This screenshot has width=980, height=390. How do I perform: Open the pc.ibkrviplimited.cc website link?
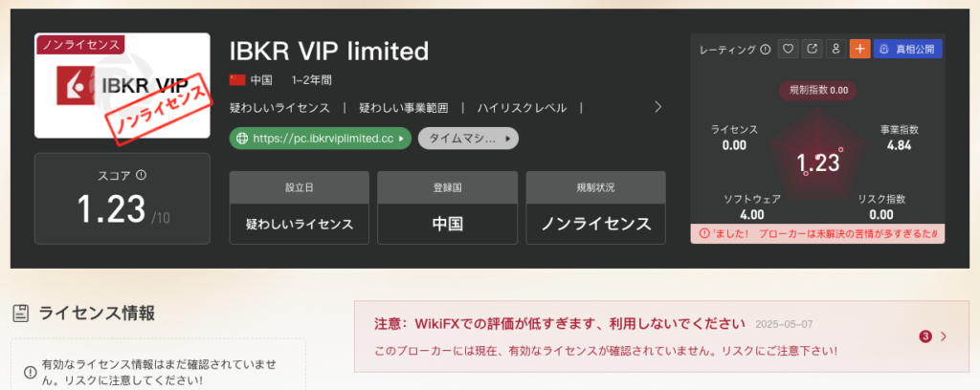click(x=321, y=139)
